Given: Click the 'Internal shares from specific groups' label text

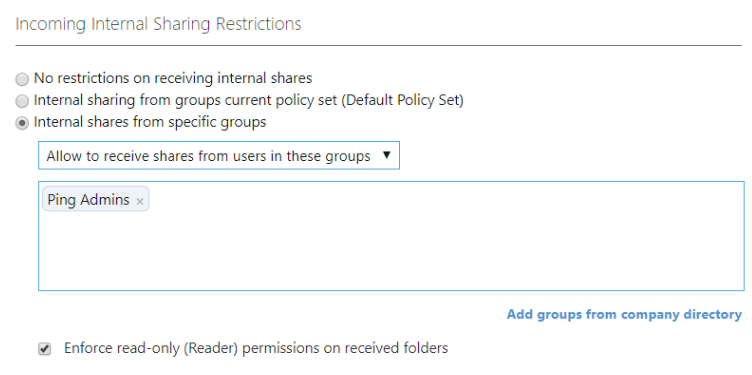Looking at the screenshot, I should (150, 122).
